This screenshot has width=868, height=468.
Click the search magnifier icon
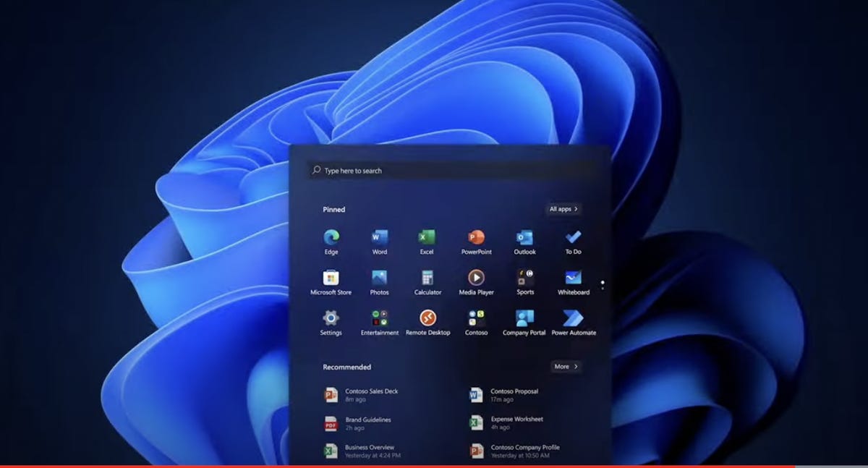click(316, 171)
